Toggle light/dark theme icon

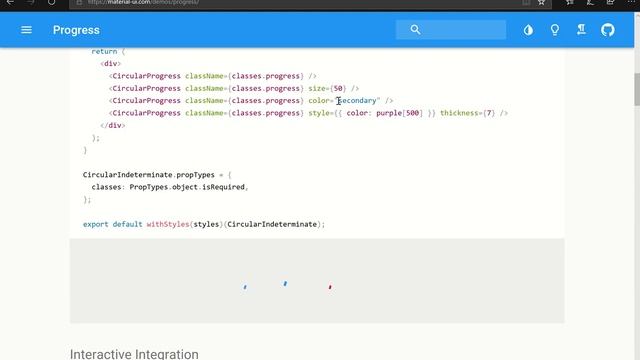(x=528, y=30)
